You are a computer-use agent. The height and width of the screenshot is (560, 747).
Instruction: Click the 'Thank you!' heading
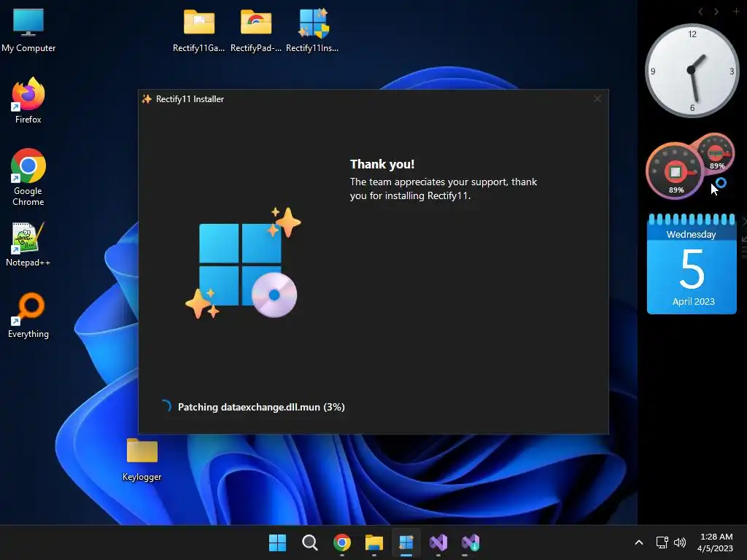click(382, 164)
